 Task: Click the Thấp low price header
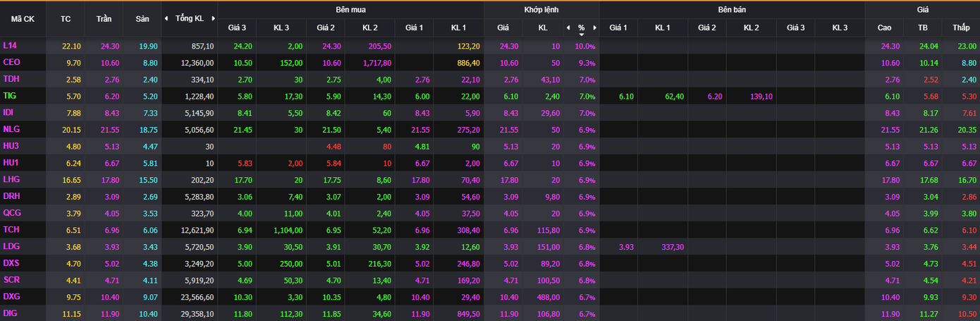961,28
